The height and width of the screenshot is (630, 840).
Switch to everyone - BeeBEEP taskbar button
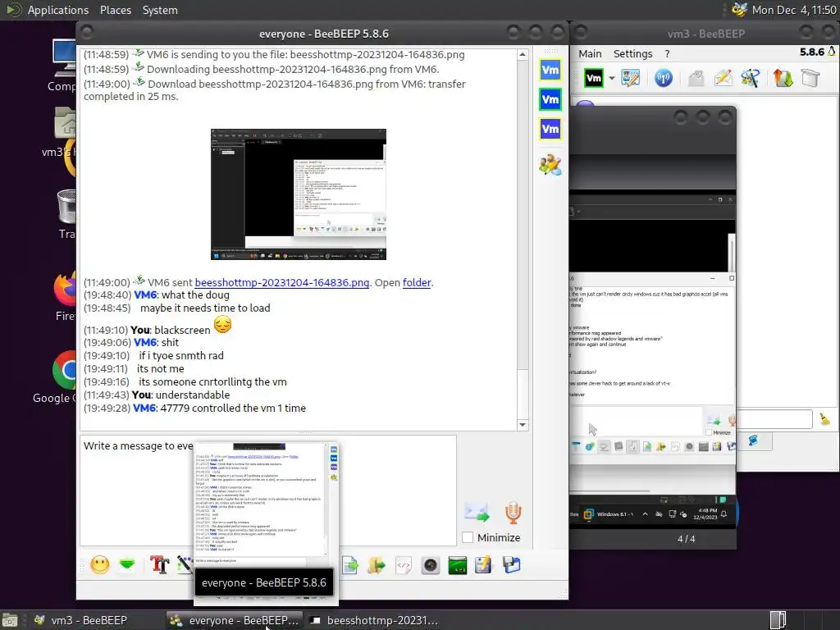(x=234, y=620)
